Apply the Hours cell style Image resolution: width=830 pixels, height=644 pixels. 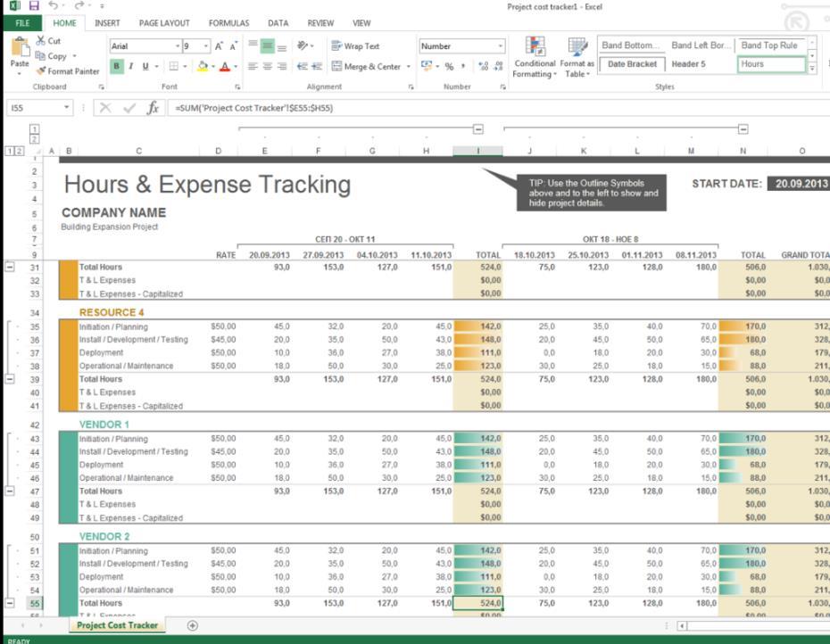coord(771,64)
